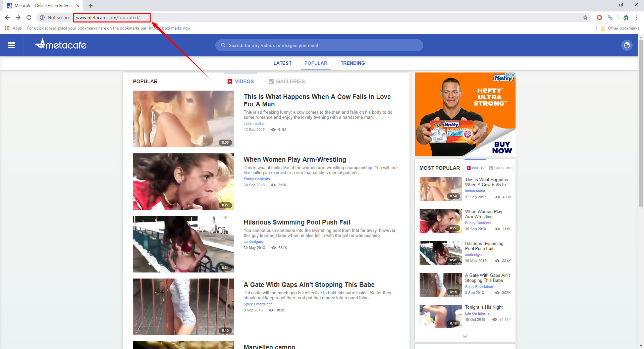The height and width of the screenshot is (349, 644).
Task: Open When Women Play Arm-Wrestling video title
Action: [295, 160]
